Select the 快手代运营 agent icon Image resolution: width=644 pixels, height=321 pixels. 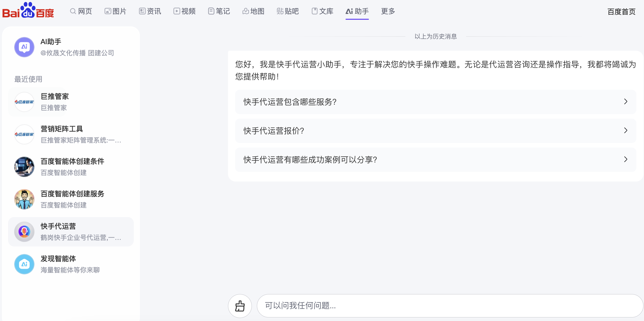pos(24,232)
